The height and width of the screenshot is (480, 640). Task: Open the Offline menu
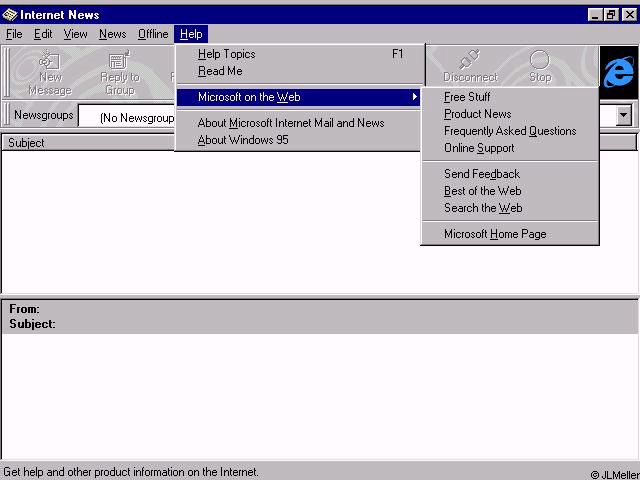tap(153, 34)
